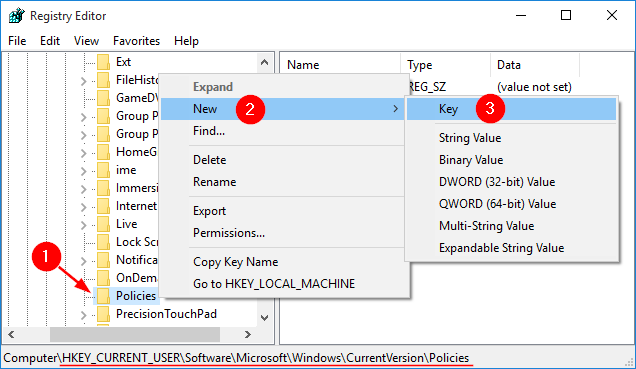This screenshot has width=636, height=369.
Task: Click the Lock Scr folder icon
Action: [x=103, y=242]
